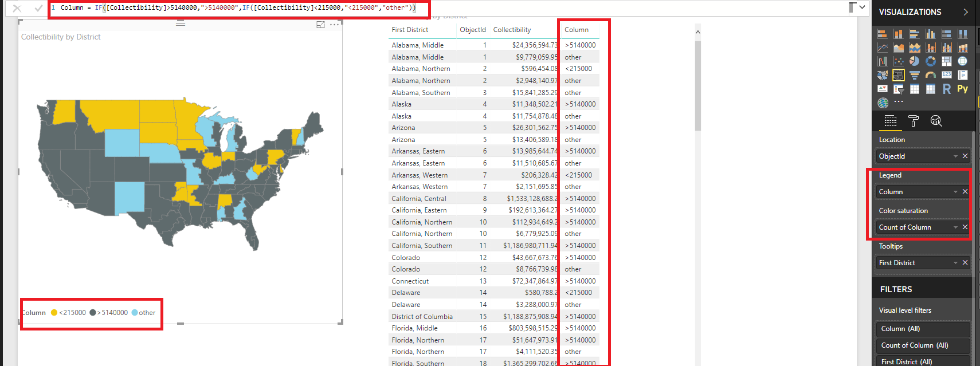
Task: Select the Clustered bar chart visualization
Action: 914,34
